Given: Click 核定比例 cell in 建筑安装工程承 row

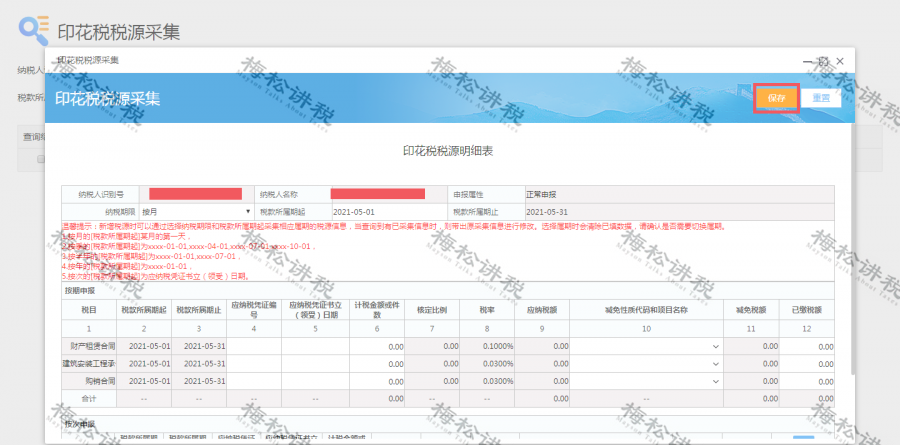Looking at the screenshot, I should pyautogui.click(x=432, y=363).
